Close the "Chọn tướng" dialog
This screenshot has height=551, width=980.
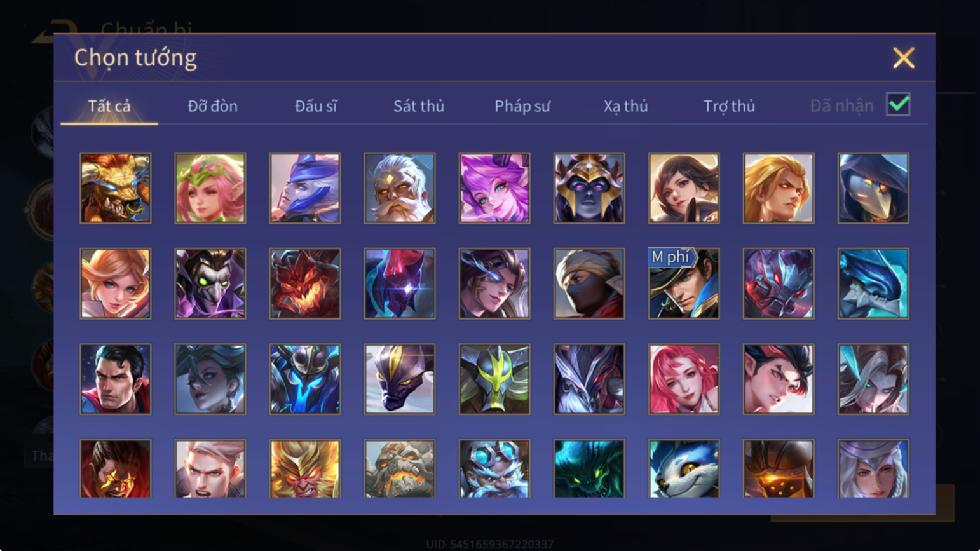[x=903, y=58]
